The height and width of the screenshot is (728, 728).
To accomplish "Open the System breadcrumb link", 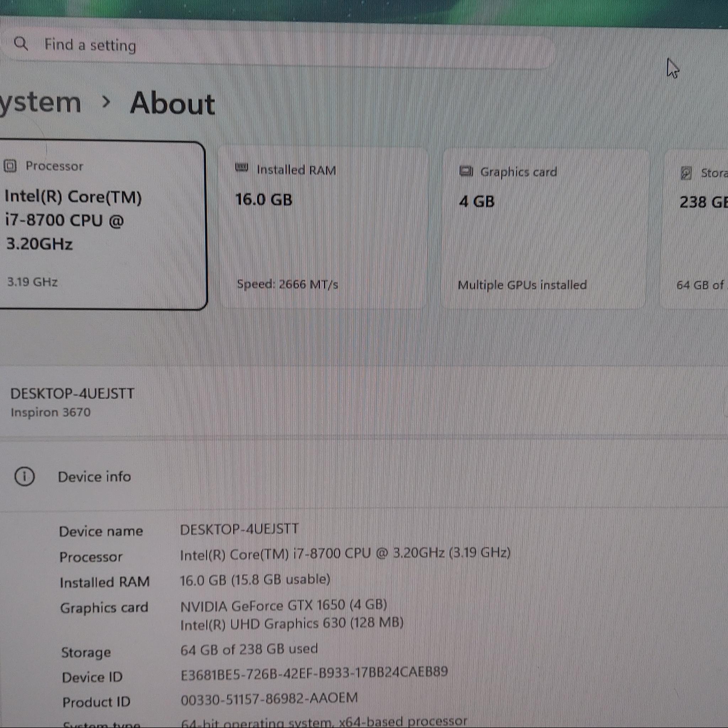I will [40, 102].
